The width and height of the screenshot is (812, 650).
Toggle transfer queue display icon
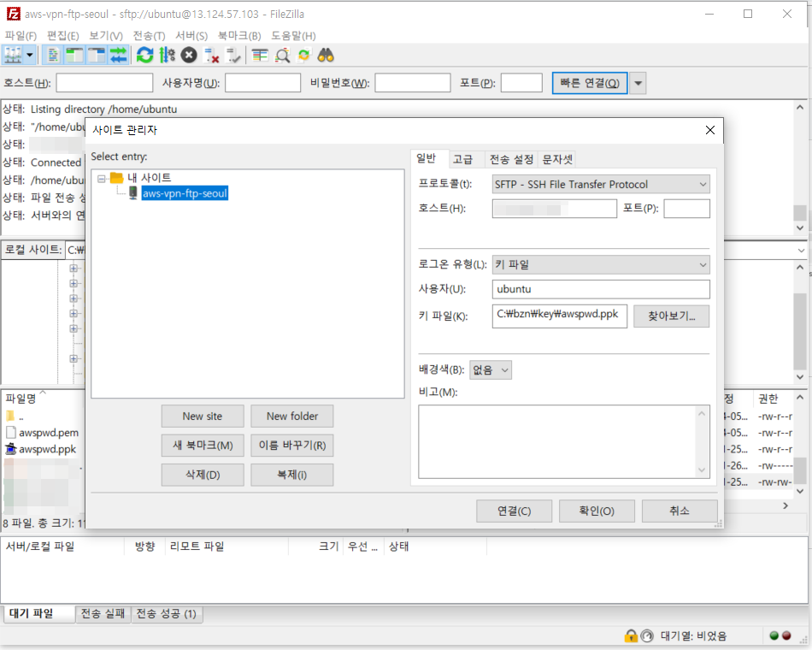click(x=118, y=55)
